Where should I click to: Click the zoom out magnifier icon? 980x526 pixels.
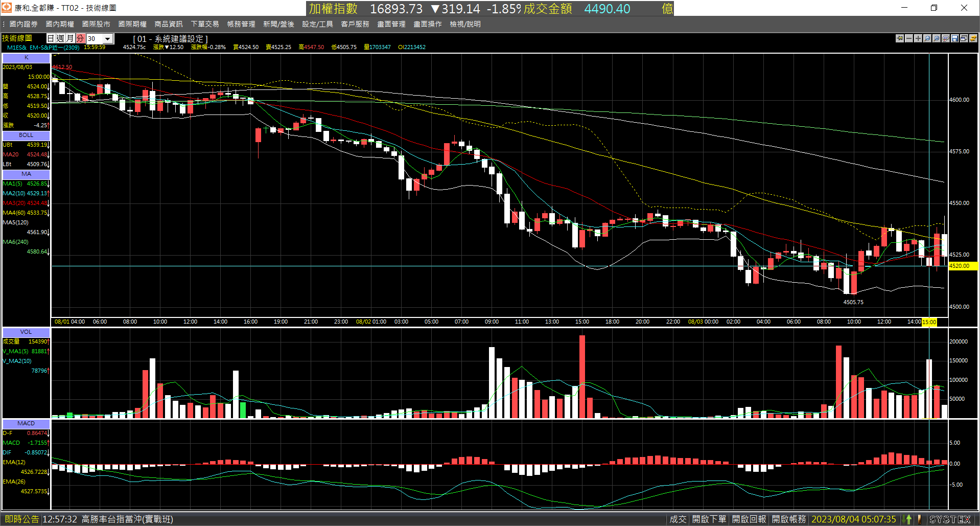pyautogui.click(x=927, y=38)
